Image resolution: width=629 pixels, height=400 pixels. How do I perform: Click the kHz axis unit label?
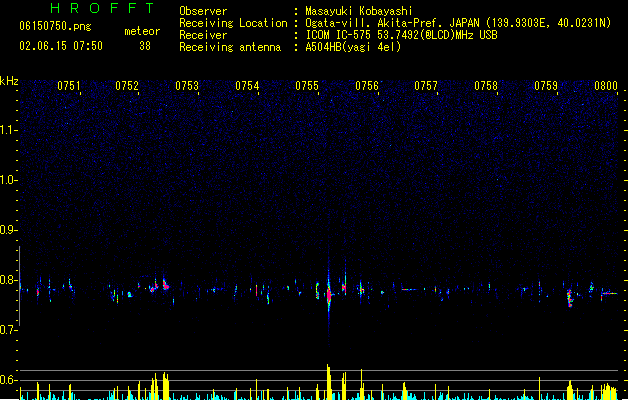[x=9, y=81]
